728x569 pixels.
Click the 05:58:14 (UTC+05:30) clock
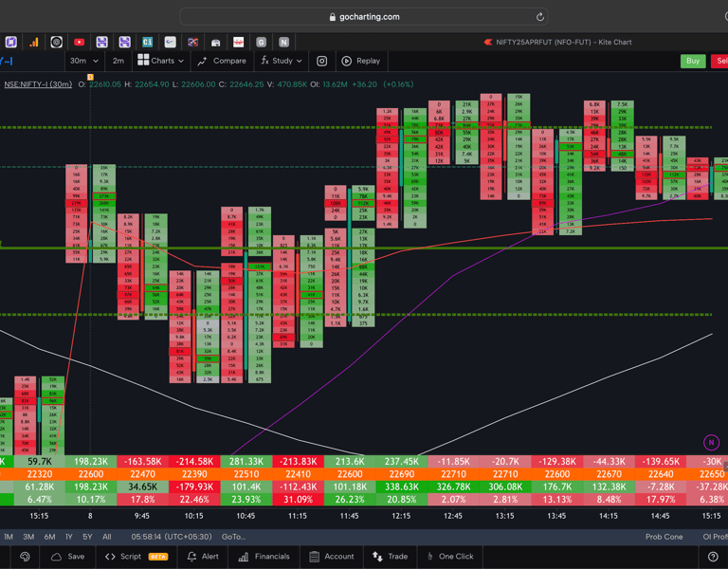[172, 537]
